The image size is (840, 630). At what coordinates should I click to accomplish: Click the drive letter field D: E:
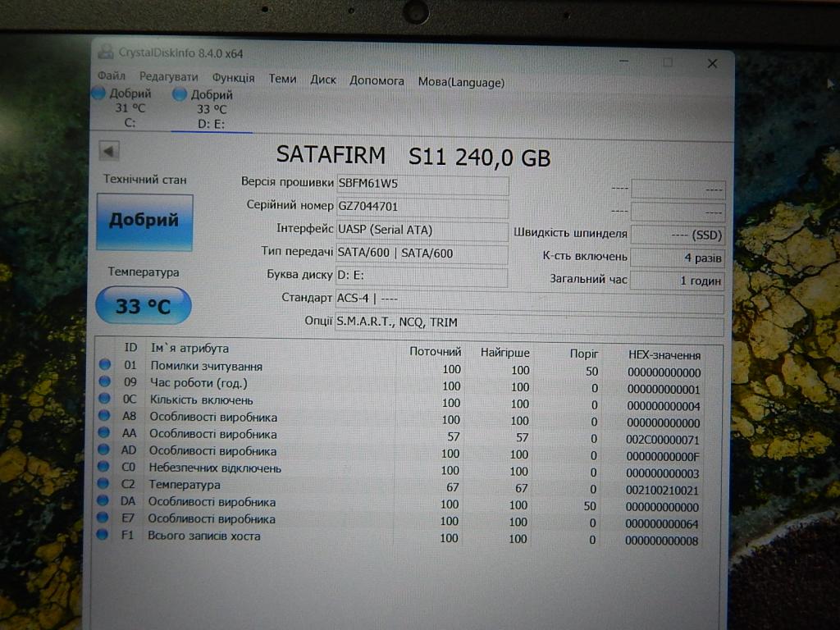[x=422, y=276]
